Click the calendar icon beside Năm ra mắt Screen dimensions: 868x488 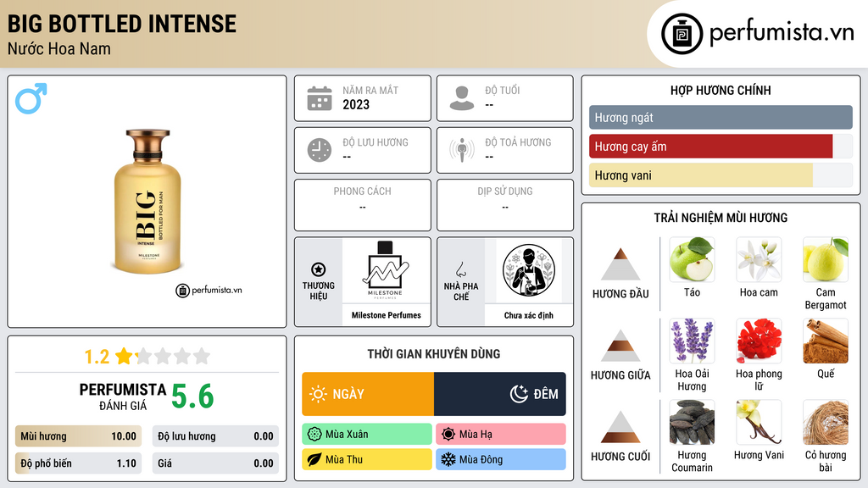[320, 98]
